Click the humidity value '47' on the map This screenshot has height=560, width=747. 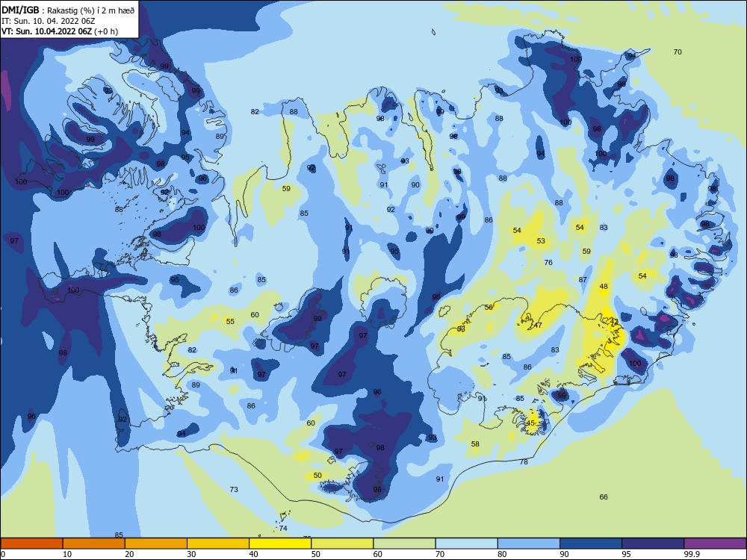tap(538, 326)
